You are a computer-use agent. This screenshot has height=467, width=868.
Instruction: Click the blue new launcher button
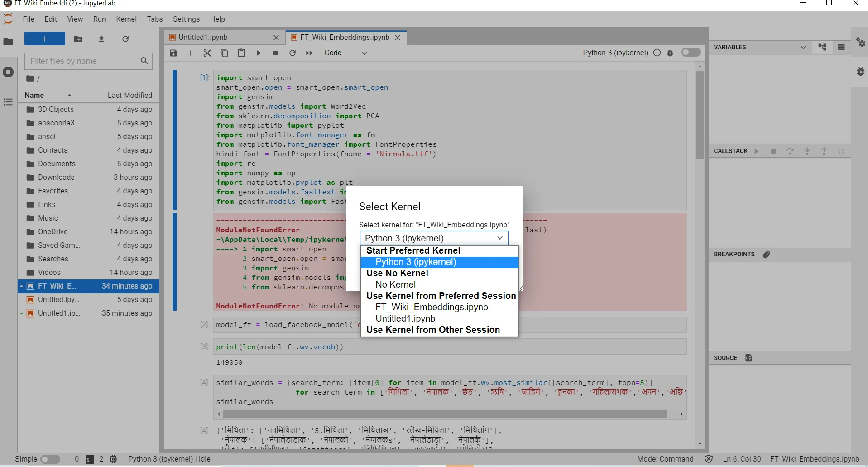[x=45, y=39]
